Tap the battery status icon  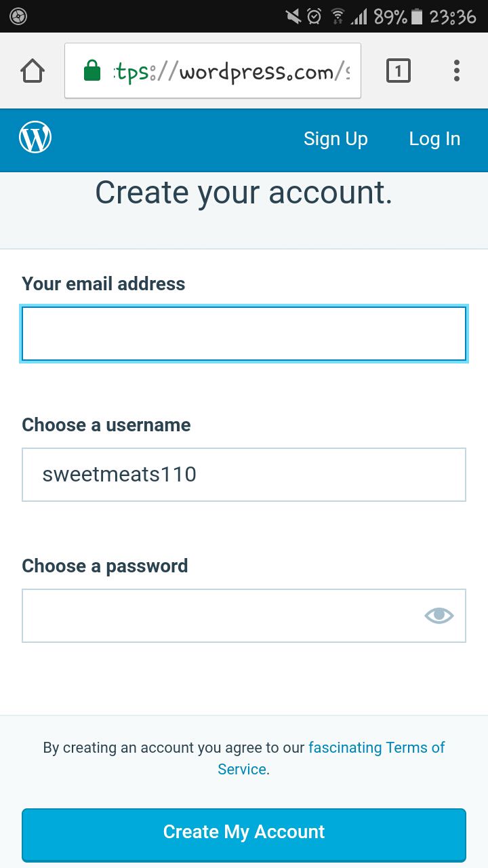[417, 16]
